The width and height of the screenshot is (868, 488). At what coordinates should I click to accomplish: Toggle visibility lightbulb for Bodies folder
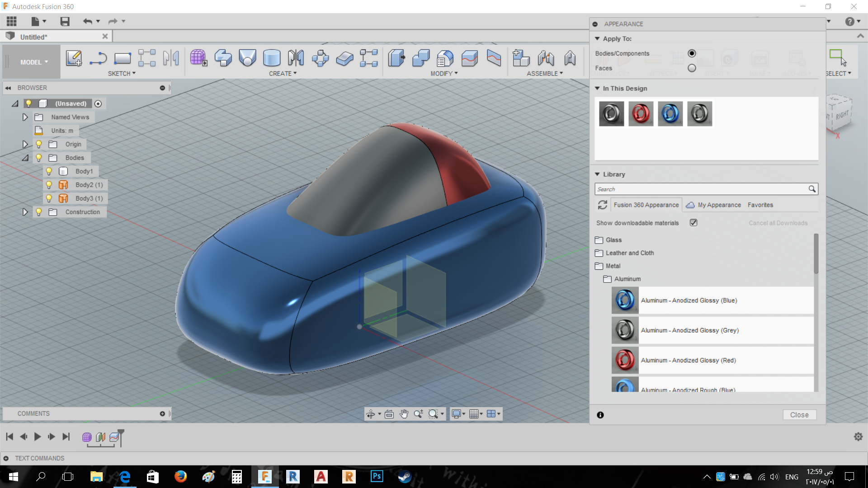pyautogui.click(x=38, y=158)
